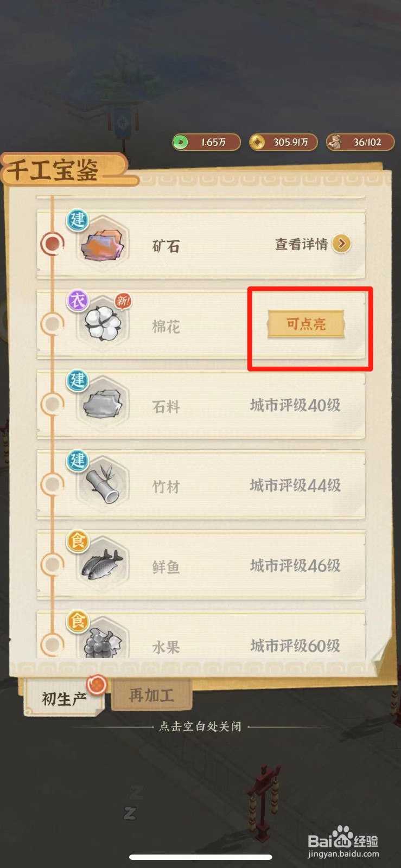Select the timeline node beside 棉花
Screen dimensions: 401x868
coord(52,324)
